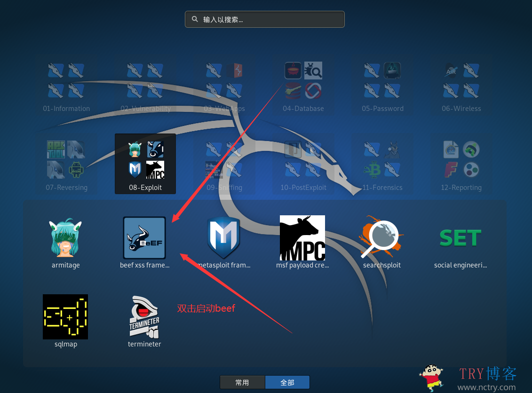Open the 07-Reversing app folder

pos(66,164)
